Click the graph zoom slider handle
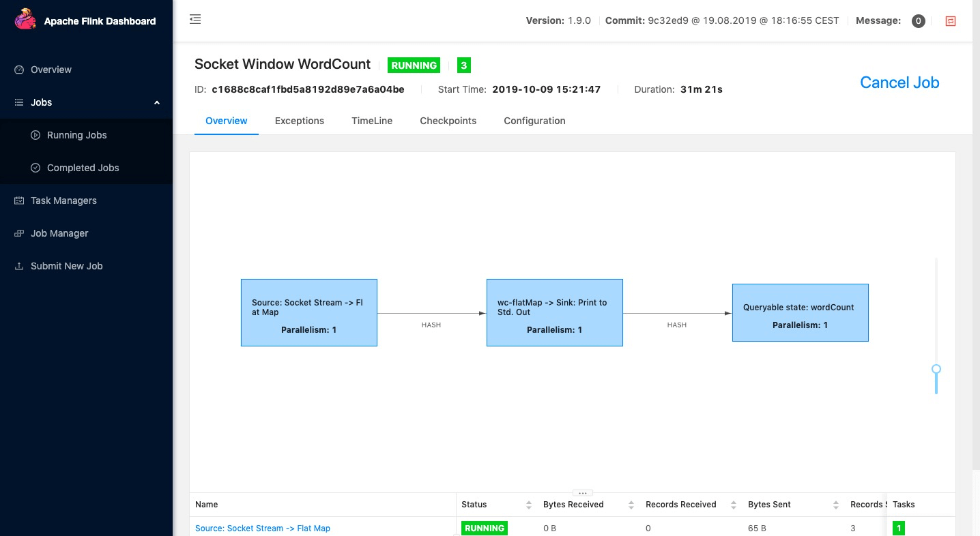 pyautogui.click(x=936, y=369)
